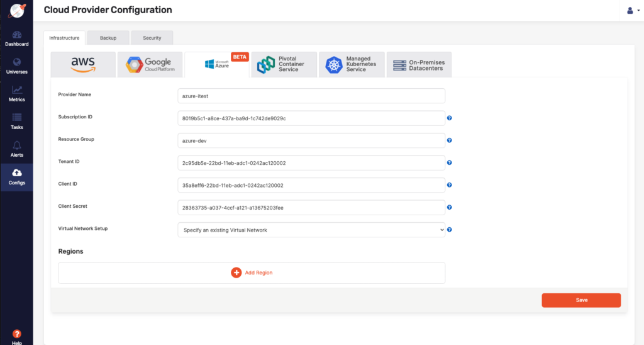Click the Resource Group input field
This screenshot has height=345, width=644.
click(x=311, y=140)
